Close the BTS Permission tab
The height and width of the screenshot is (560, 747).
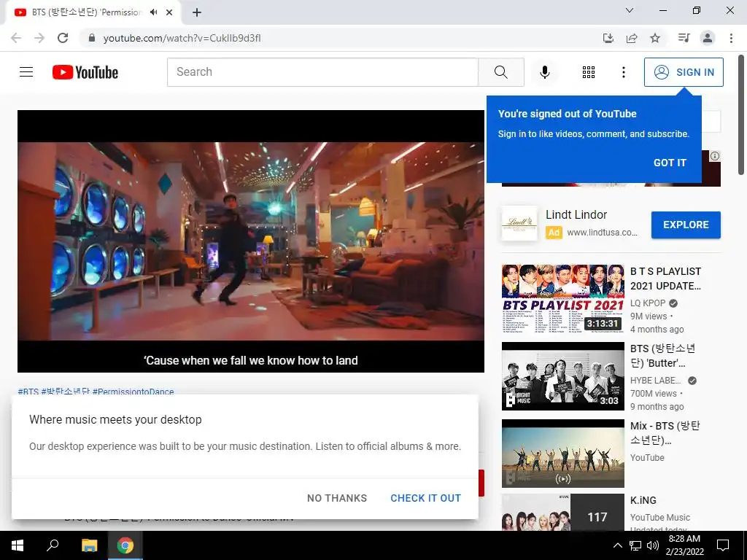(x=169, y=12)
